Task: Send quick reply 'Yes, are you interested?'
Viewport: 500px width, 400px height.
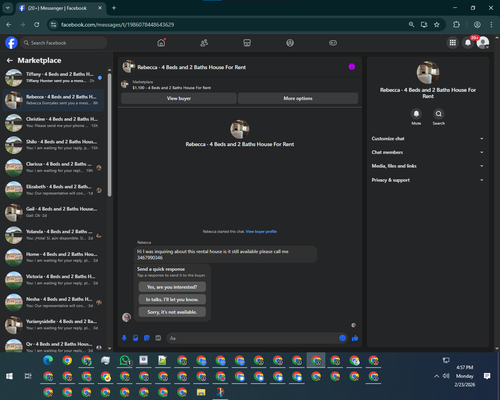Action: click(172, 287)
